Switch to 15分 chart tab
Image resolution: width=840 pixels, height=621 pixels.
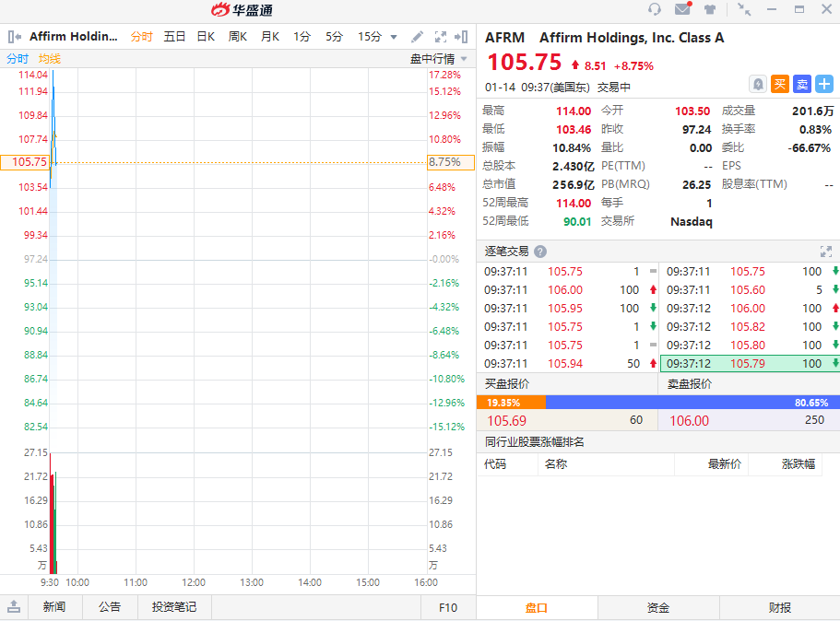point(370,37)
